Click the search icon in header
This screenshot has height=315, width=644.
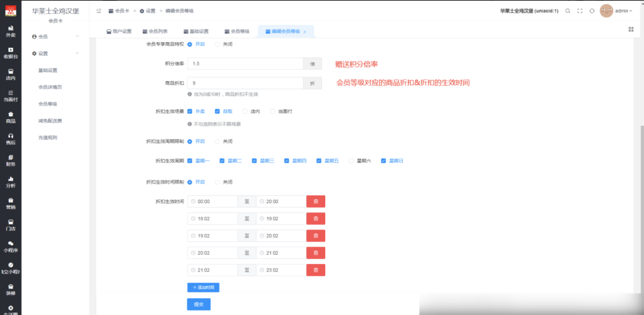tap(568, 11)
